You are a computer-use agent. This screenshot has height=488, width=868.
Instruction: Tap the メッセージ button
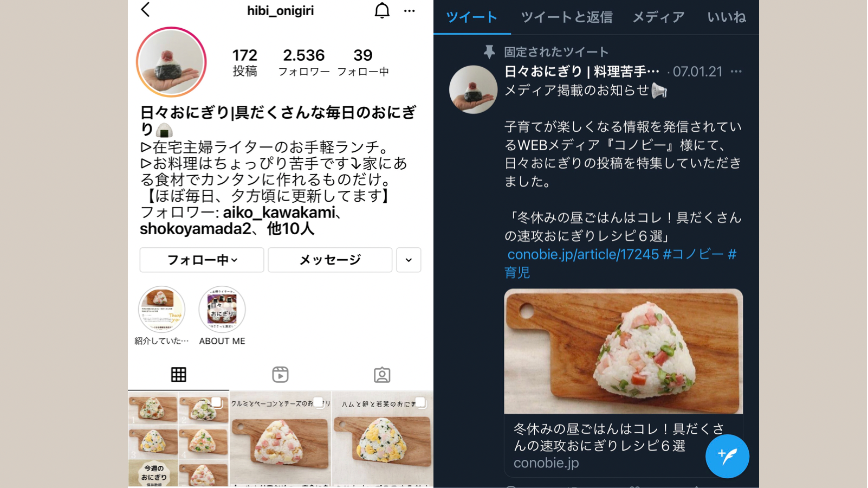(330, 260)
